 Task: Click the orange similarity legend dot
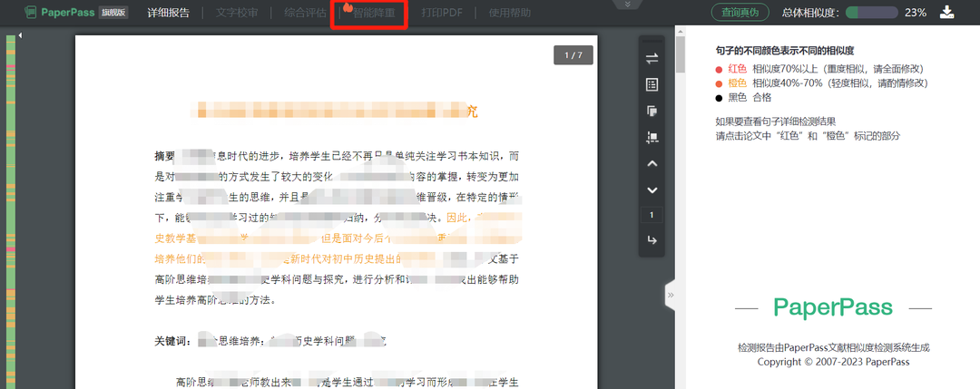719,83
